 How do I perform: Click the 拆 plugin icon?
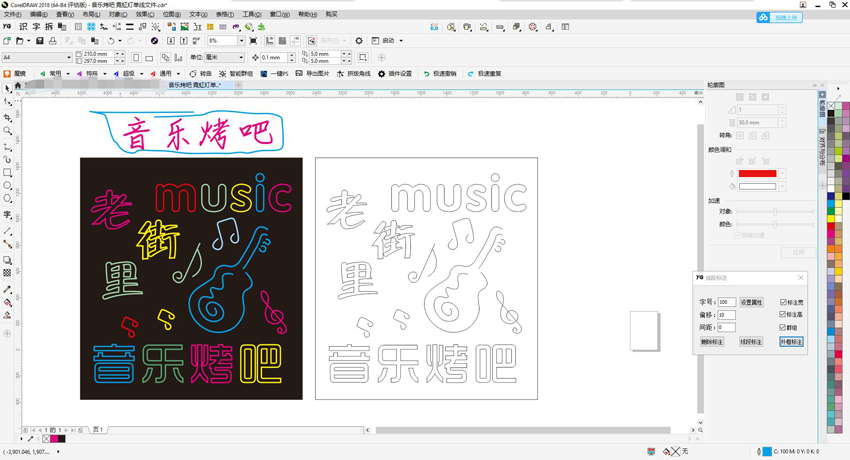point(49,27)
